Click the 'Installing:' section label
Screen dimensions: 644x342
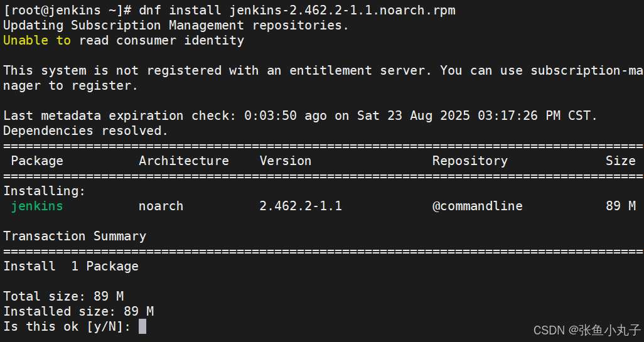[45, 191]
